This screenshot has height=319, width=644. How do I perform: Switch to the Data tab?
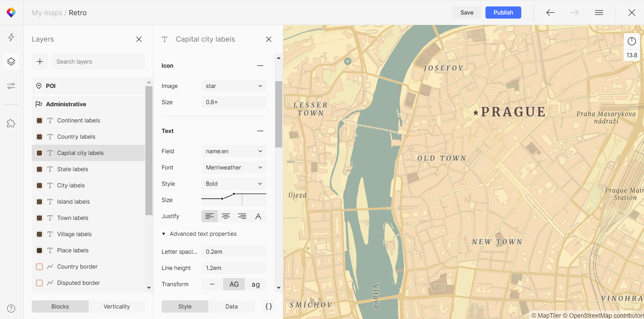tap(232, 306)
